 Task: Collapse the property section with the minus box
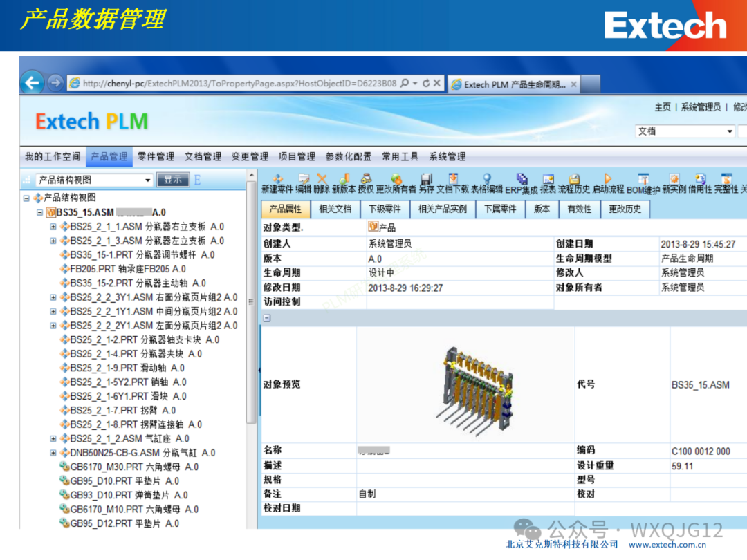click(x=267, y=317)
